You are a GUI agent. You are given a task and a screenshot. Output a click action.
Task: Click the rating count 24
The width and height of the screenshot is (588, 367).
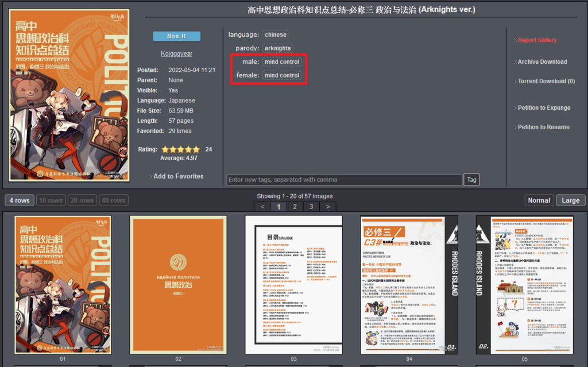208,149
